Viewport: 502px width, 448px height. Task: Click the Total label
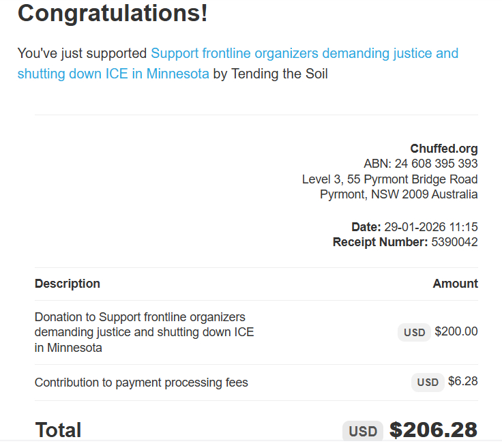coord(58,430)
